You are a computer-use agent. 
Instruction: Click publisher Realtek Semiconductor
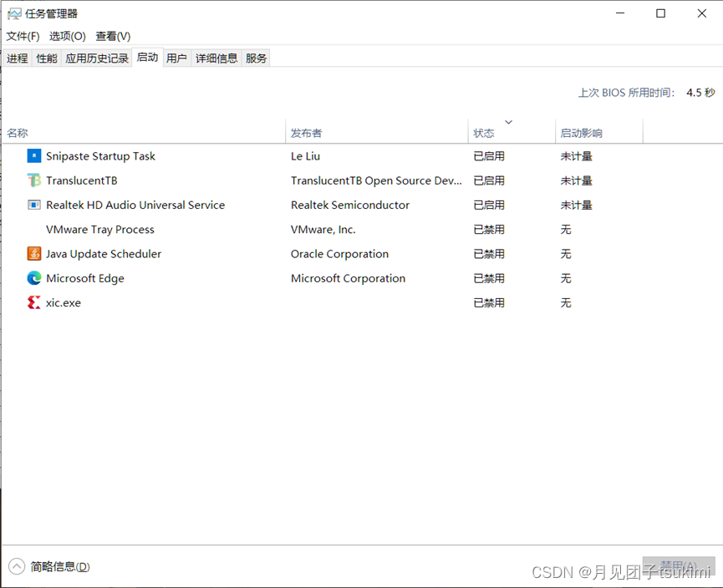(x=350, y=205)
